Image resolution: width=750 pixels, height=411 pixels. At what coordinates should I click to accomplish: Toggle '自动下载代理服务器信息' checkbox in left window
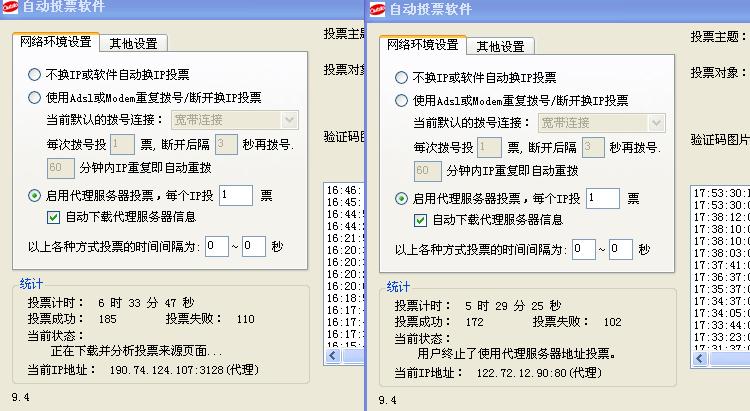tap(54, 217)
